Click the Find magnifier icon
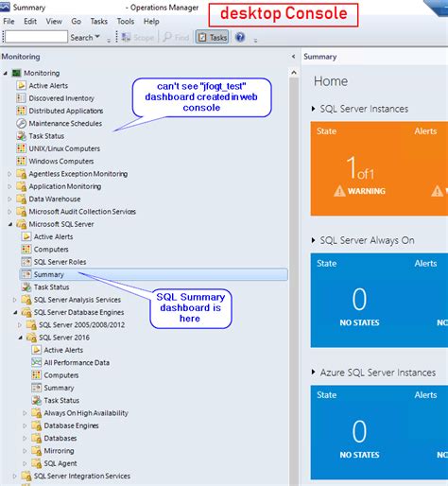448x486 pixels. [167, 38]
